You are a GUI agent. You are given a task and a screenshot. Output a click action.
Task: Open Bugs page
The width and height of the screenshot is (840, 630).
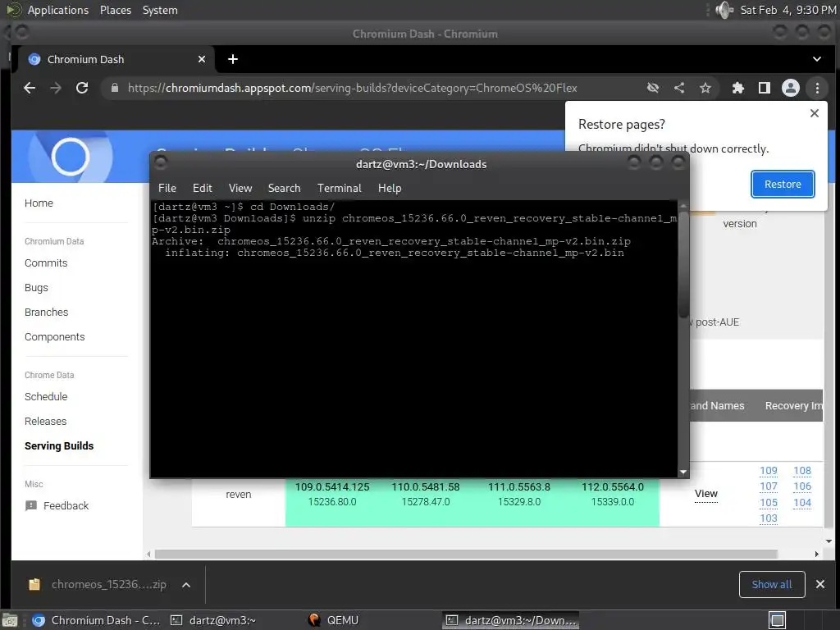pyautogui.click(x=36, y=288)
